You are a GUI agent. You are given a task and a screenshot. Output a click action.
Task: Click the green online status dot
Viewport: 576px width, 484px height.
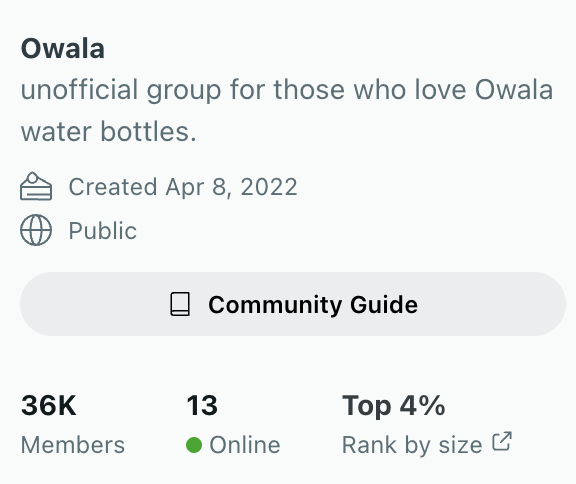click(x=194, y=445)
